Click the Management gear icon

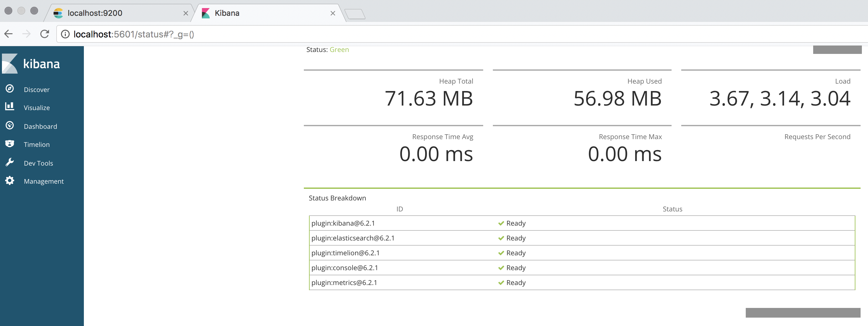click(x=10, y=181)
